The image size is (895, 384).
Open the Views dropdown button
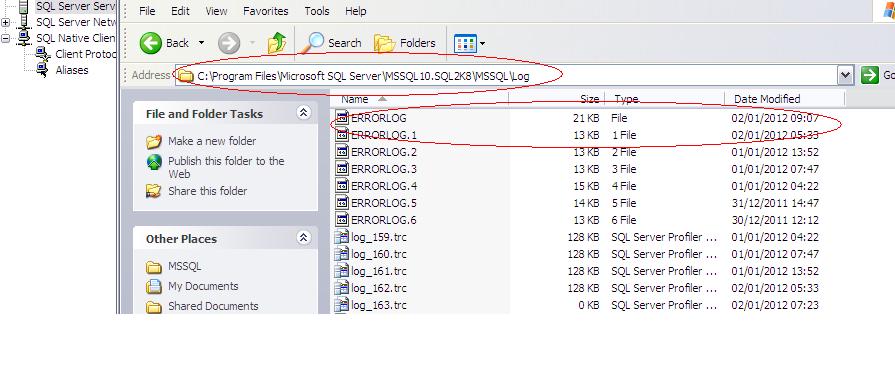tap(469, 43)
